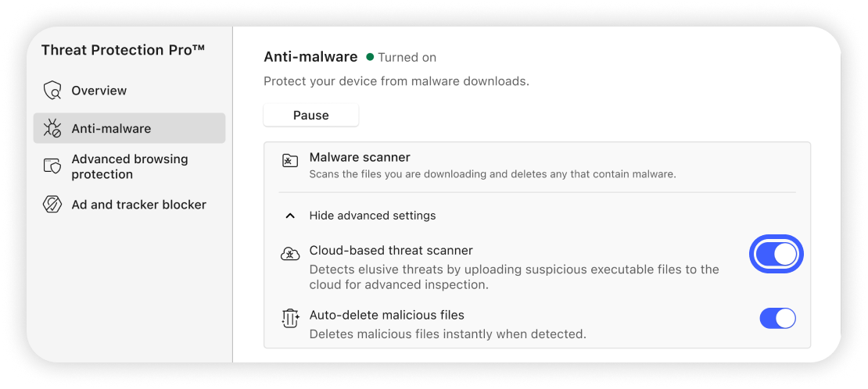Click the Cloud-based threat scanner description text
868x389 pixels.
pos(514,277)
